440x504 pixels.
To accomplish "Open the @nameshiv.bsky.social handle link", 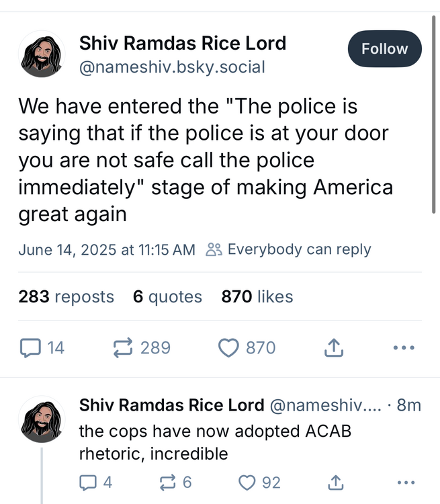I will point(173,67).
